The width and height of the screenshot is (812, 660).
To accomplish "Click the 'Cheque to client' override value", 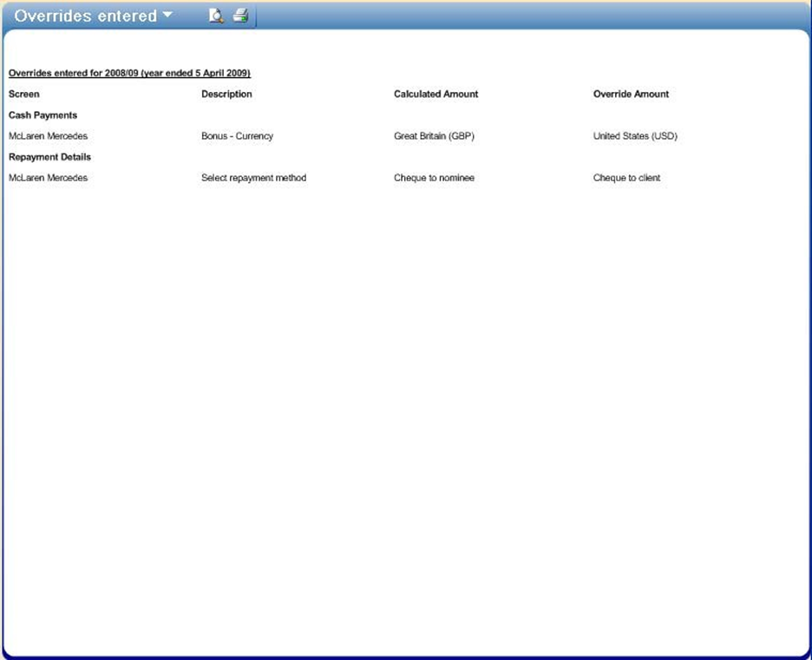I will (626, 178).
